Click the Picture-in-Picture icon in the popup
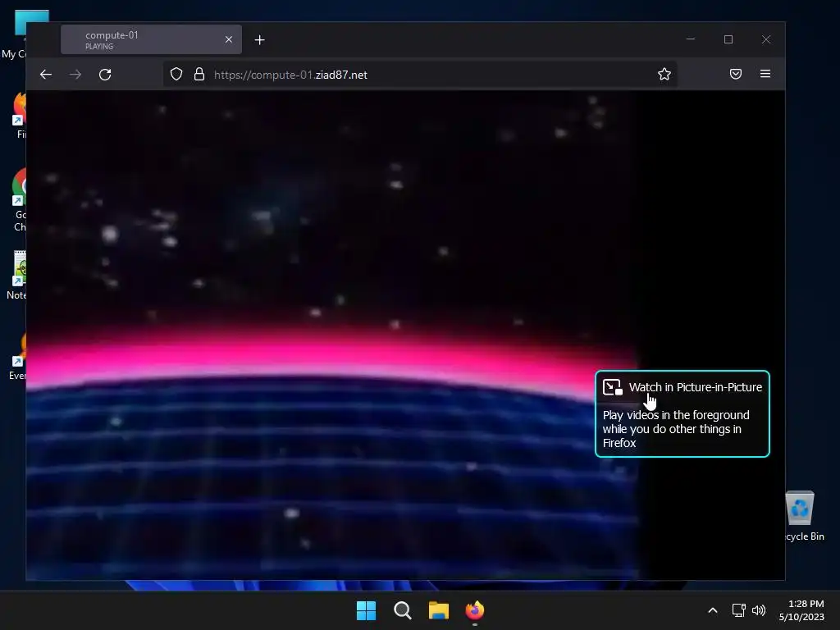840x630 pixels. tap(612, 387)
